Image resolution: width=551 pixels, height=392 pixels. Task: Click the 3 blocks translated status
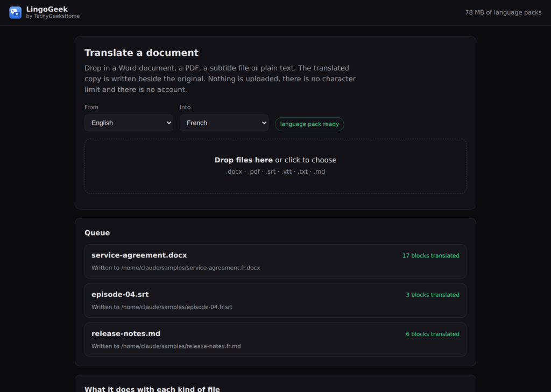click(x=432, y=295)
